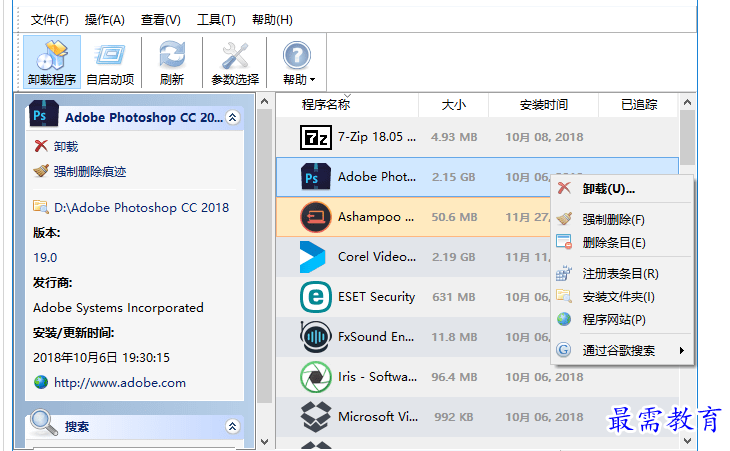The image size is (730, 451).
Task: Expand the 通过谷歌搜索 submenu arrow
Action: (682, 350)
